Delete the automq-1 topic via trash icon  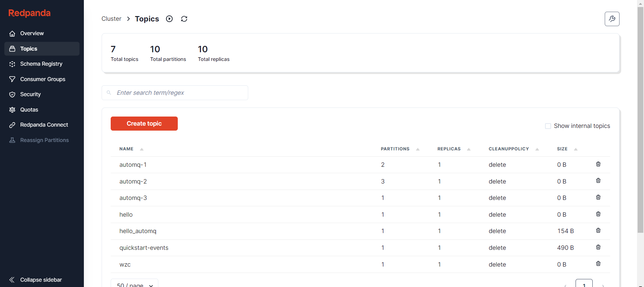(598, 164)
